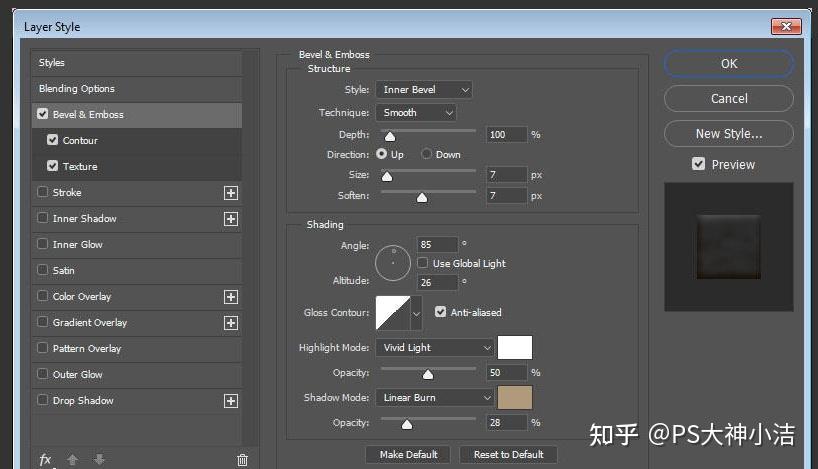Image resolution: width=818 pixels, height=469 pixels.
Task: Click the shadow Opacity slider handle
Action: (407, 425)
